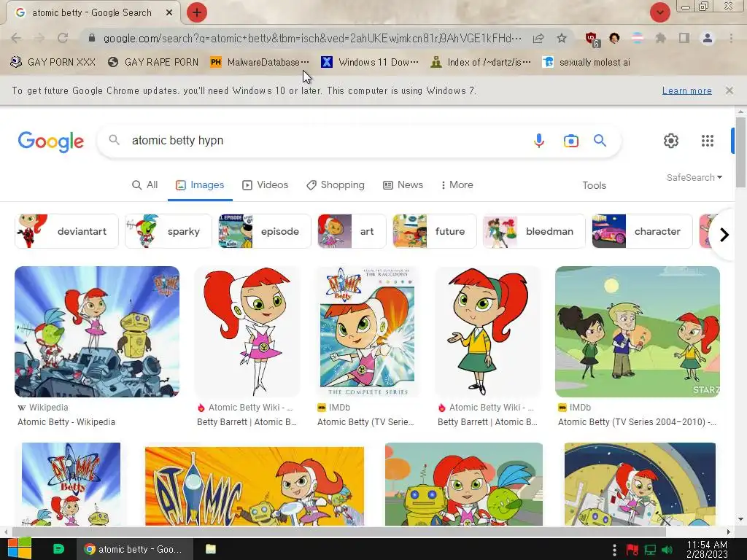
Task: Open Google quick settings gear
Action: pos(671,141)
